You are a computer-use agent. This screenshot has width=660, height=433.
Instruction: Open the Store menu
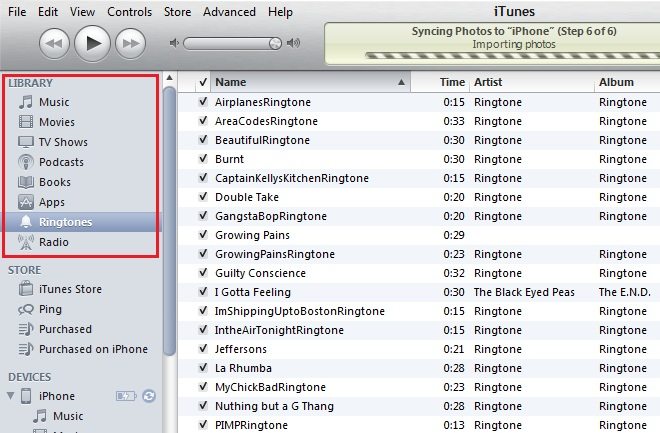(x=177, y=12)
